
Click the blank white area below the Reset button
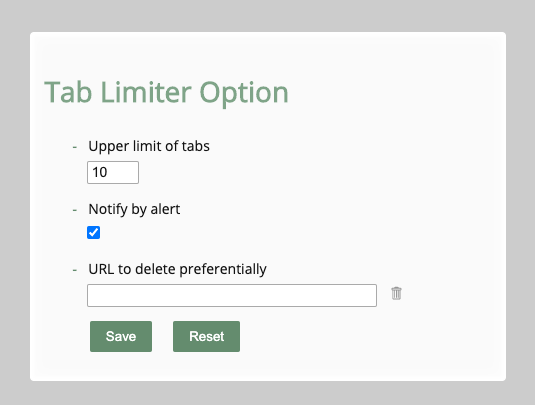point(206,366)
